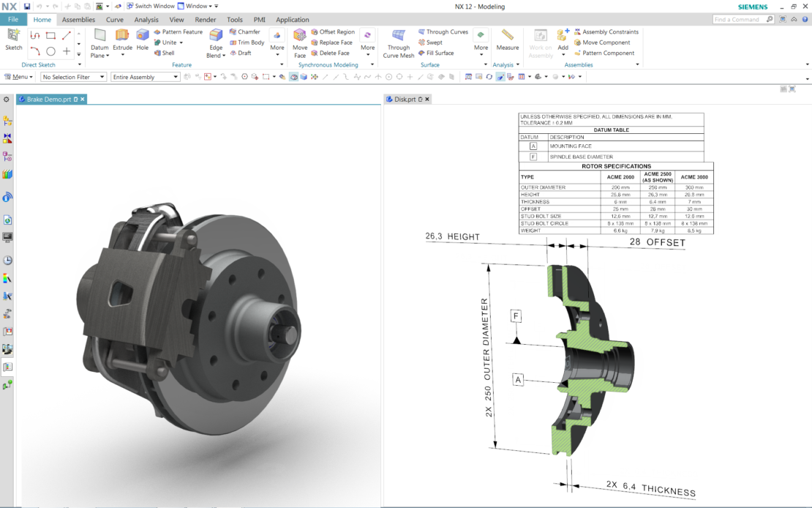Open the No Selection Filter dropdown
The height and width of the screenshot is (508, 812).
[x=72, y=76]
